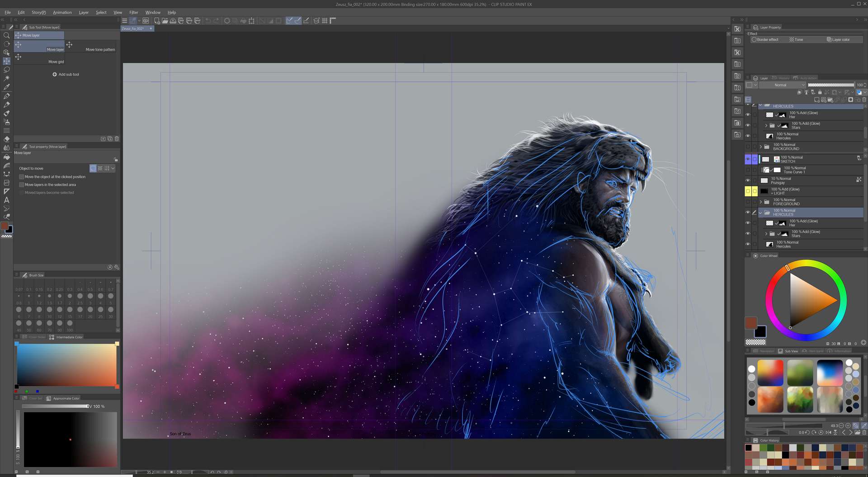Enable Move the object at clicked position
The image size is (868, 477).
coord(21,177)
